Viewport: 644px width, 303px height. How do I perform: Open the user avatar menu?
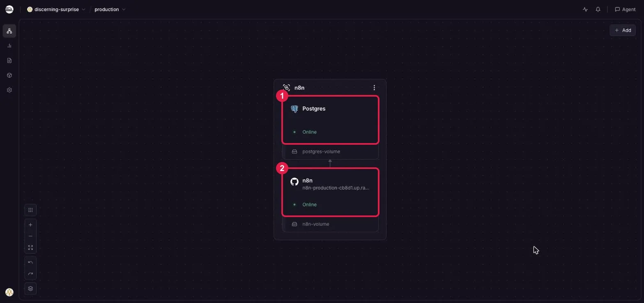coord(9,292)
